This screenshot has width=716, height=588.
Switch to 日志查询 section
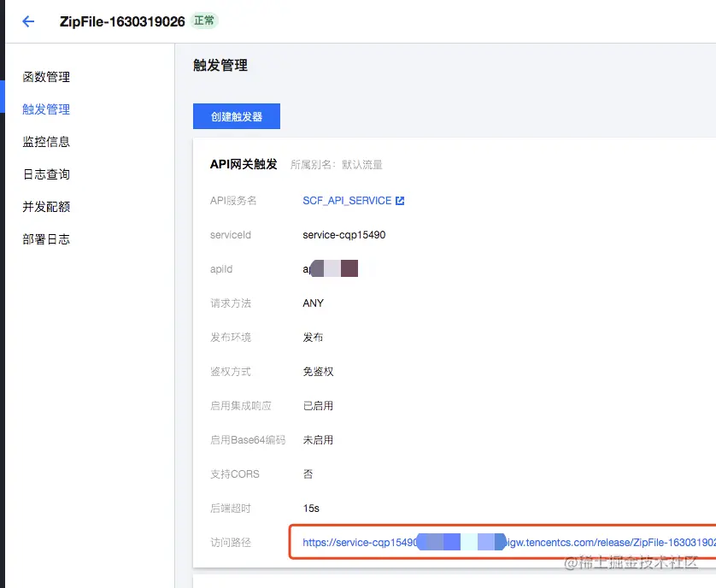pyautogui.click(x=46, y=174)
